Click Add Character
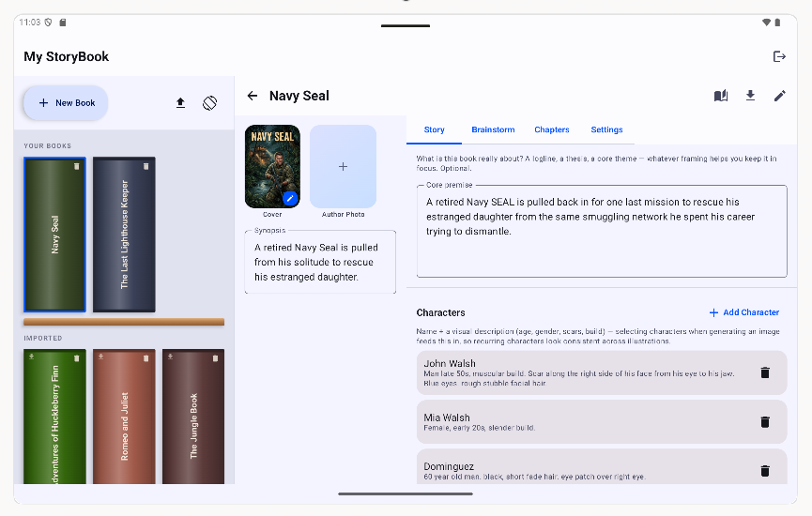This screenshot has height=516, width=812. pyautogui.click(x=744, y=312)
